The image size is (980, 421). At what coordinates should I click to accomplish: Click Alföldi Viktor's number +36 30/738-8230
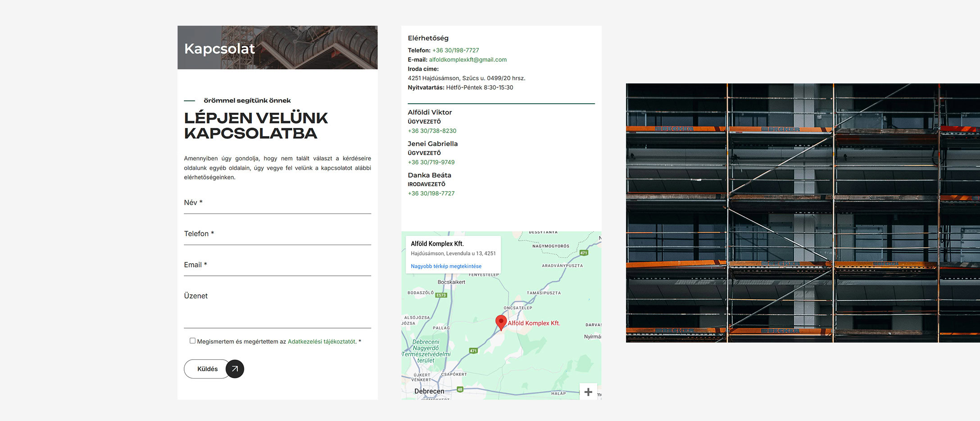[432, 131]
